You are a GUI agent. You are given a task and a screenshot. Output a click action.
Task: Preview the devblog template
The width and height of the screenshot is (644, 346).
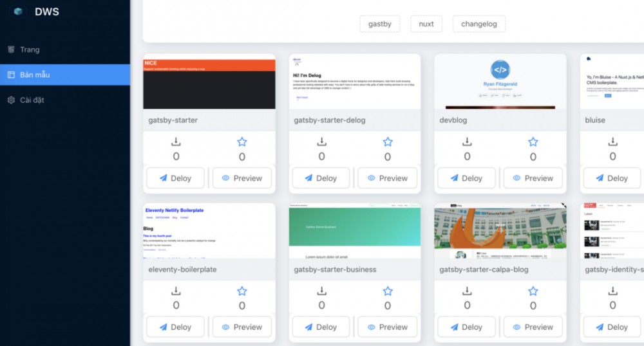(x=533, y=178)
